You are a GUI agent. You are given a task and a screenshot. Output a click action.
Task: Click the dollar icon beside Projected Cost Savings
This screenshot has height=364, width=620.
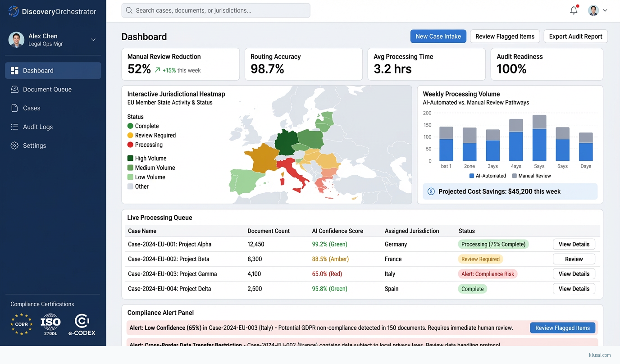[431, 191]
